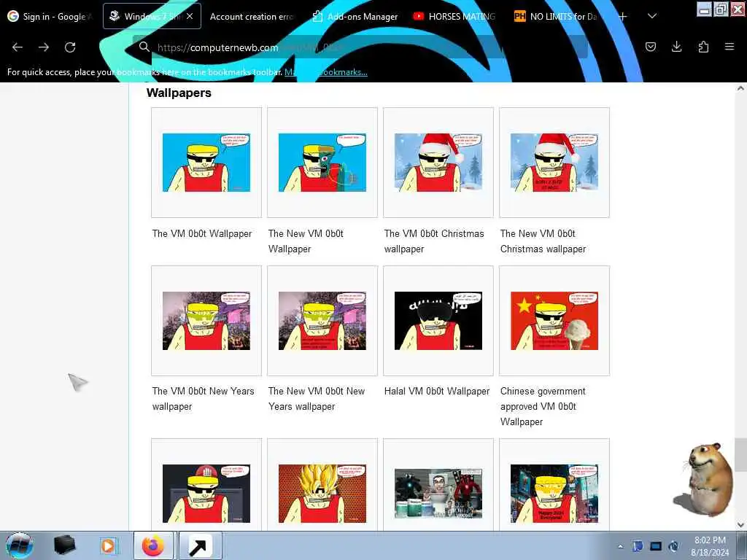The image size is (747, 560).
Task: Go back with the browser back arrow
Action: pos(18,47)
